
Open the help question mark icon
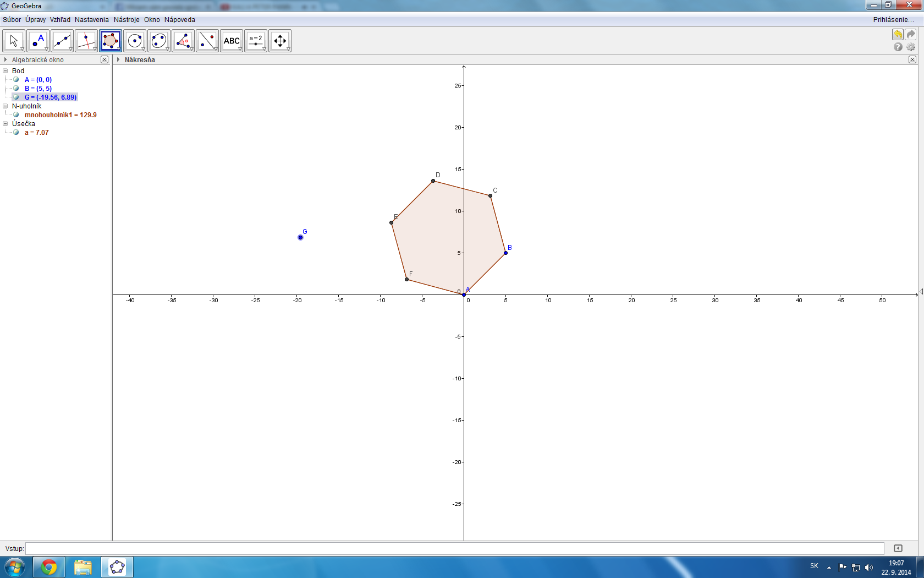pos(898,47)
